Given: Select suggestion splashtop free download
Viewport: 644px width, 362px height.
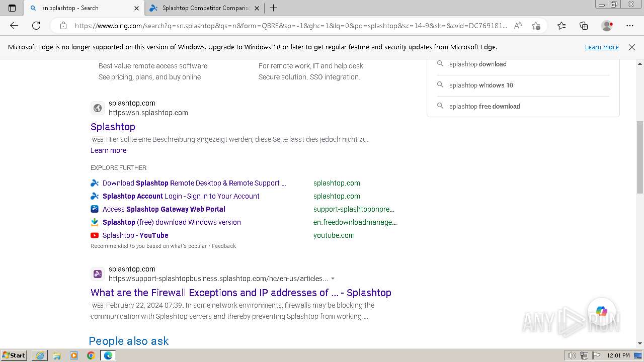Looking at the screenshot, I should pos(485,106).
